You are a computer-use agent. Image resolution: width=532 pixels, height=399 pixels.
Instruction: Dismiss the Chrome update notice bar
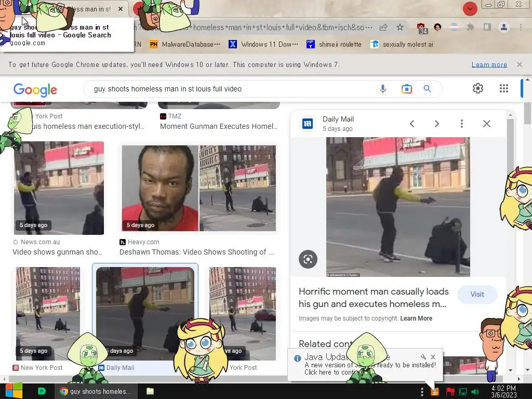(520, 64)
